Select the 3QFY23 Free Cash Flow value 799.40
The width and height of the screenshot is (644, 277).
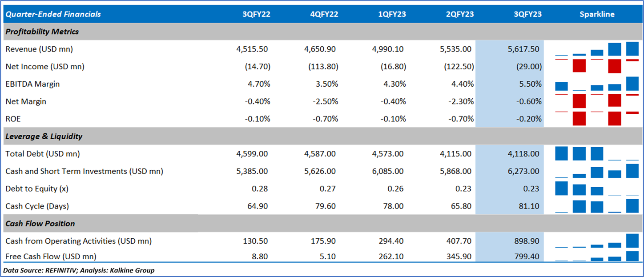coord(527,256)
